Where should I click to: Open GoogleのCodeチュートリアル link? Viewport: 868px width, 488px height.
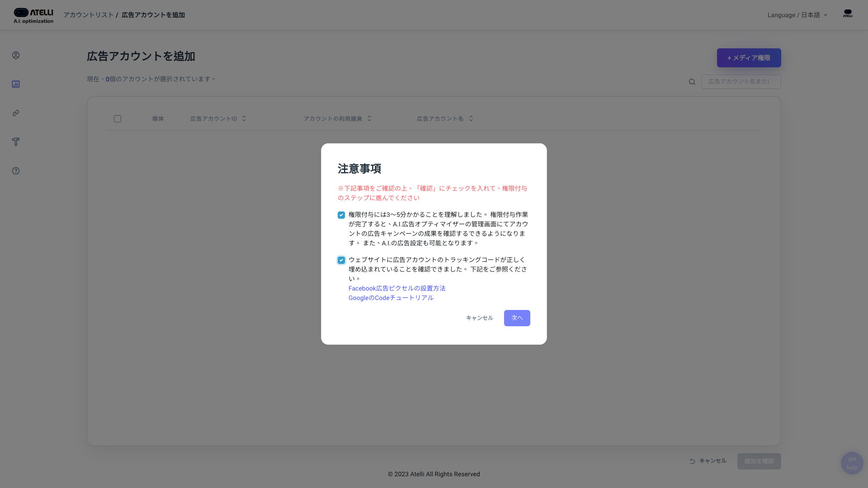391,298
